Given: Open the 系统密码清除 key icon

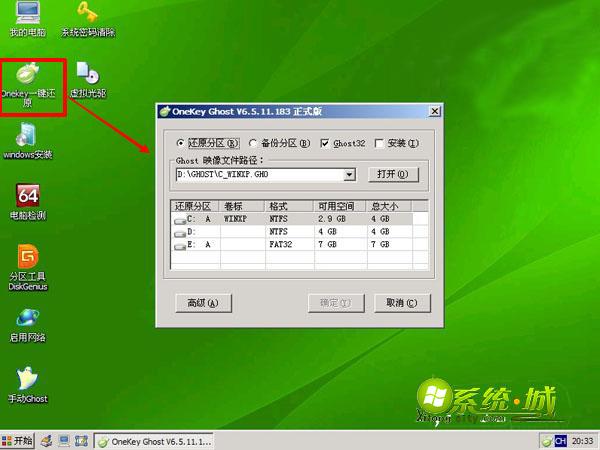Looking at the screenshot, I should [88, 19].
